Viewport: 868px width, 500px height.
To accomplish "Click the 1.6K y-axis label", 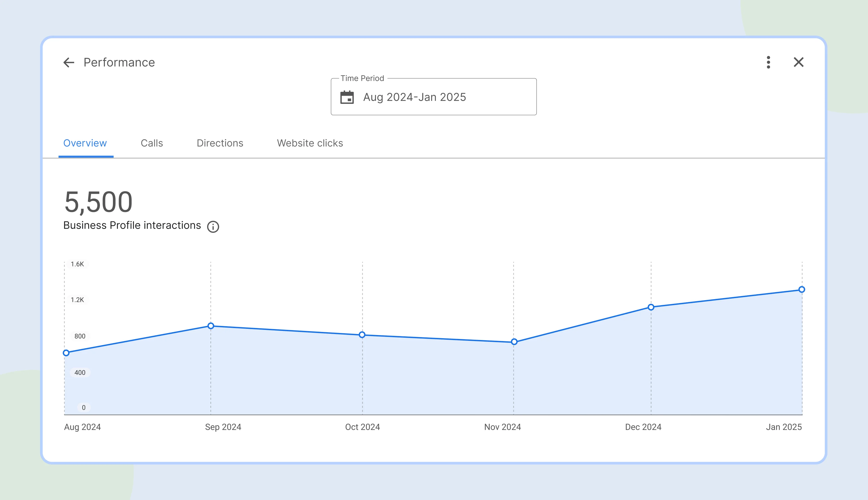I will [x=77, y=264].
